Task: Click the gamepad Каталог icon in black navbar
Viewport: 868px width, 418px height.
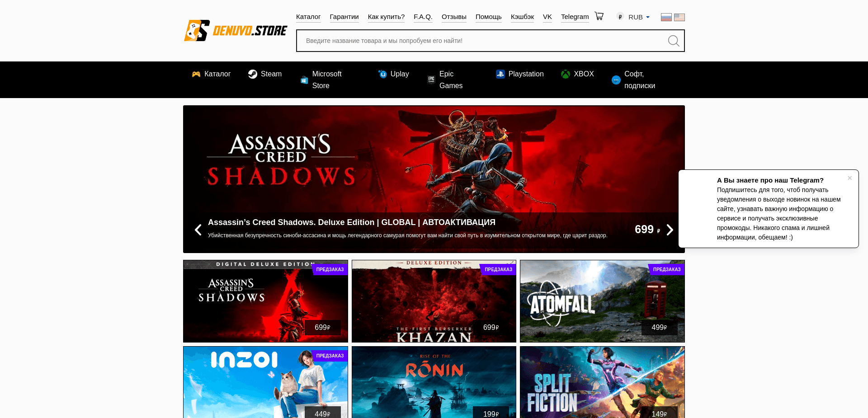Action: (195, 74)
